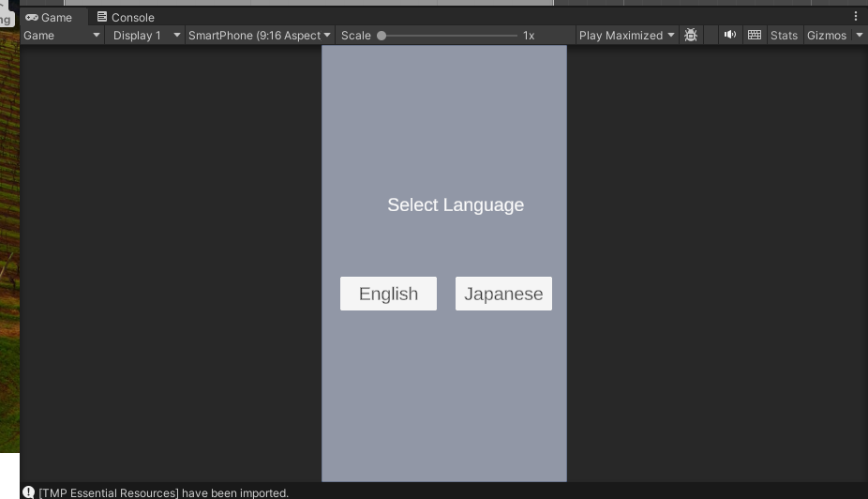Toggle the keyboard shortcuts icon
This screenshot has height=499, width=868.
[755, 35]
